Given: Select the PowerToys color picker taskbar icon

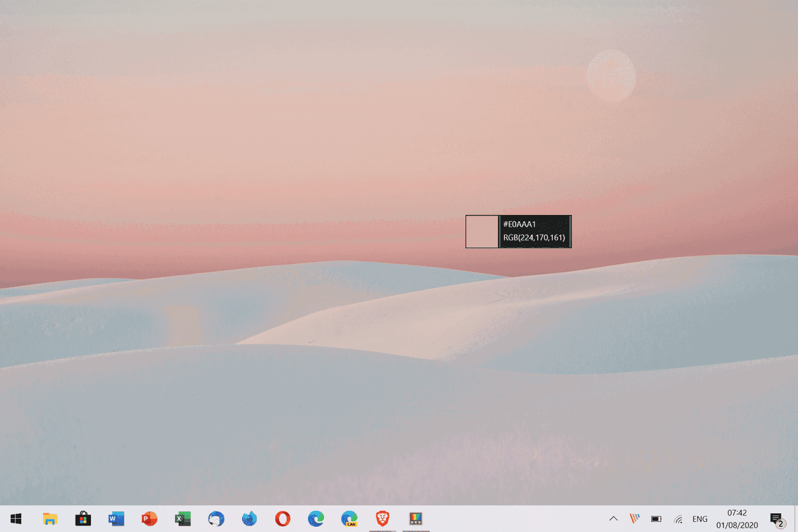Looking at the screenshot, I should coord(415,519).
